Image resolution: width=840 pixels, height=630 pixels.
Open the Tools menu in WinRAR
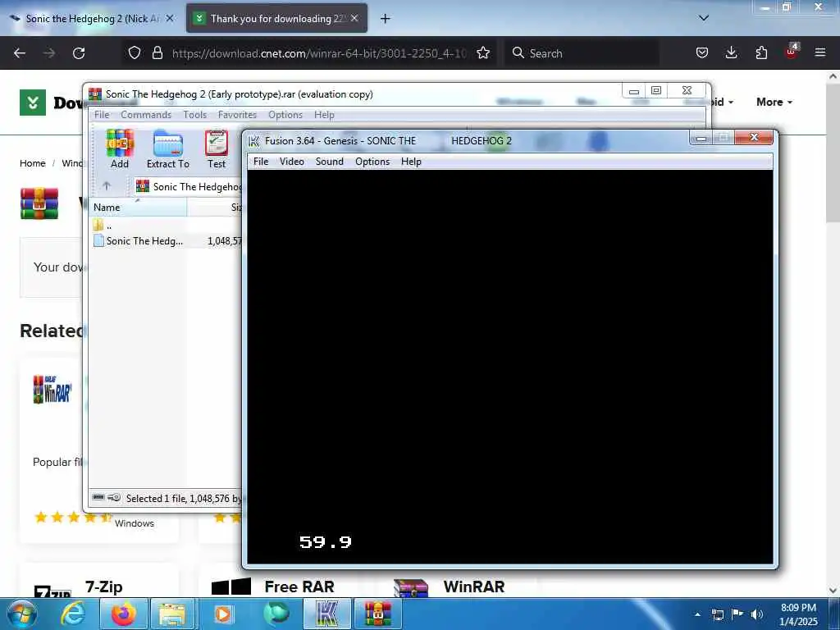tap(194, 115)
